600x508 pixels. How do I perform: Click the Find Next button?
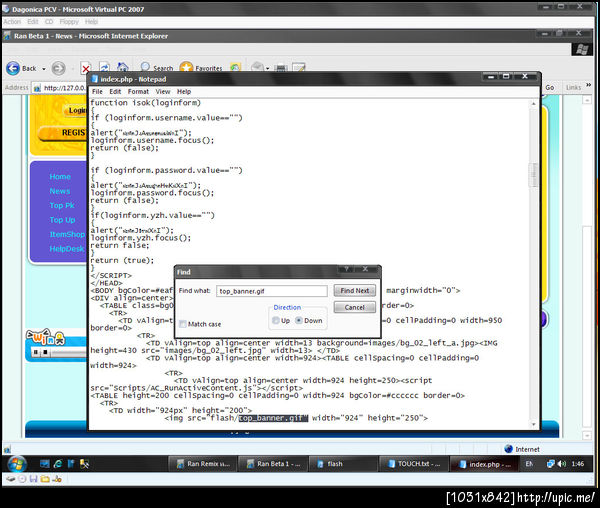tap(355, 290)
